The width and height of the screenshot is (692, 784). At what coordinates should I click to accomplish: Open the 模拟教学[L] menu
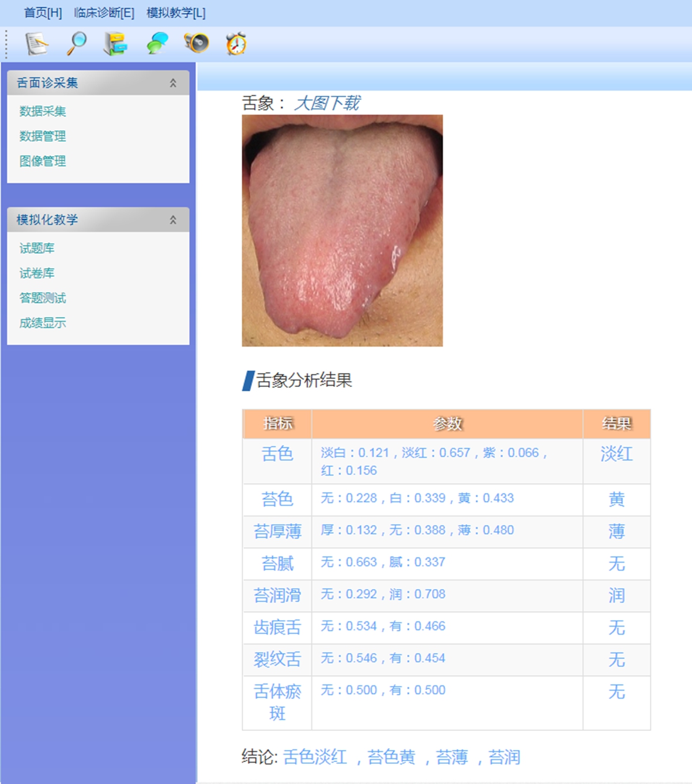(176, 13)
